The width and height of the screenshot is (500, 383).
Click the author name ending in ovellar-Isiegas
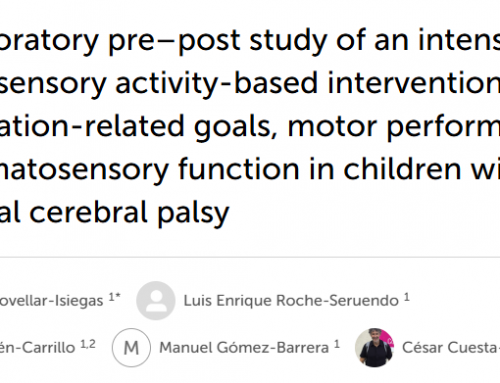[51, 301]
